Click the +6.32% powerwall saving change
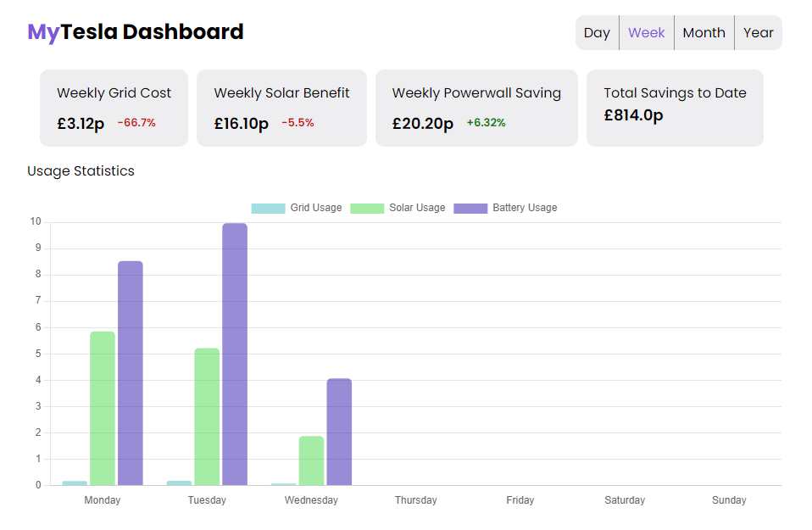This screenshot has width=812, height=530. pyautogui.click(x=486, y=123)
